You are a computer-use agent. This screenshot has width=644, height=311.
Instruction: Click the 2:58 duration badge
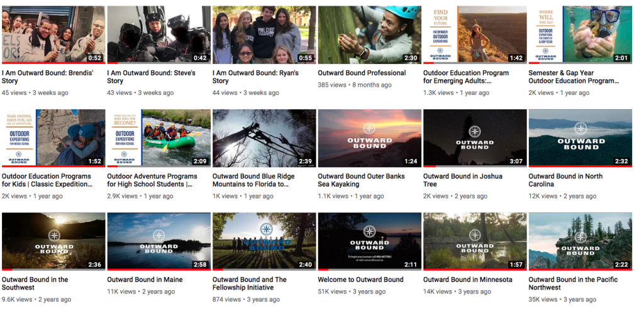[200, 265]
